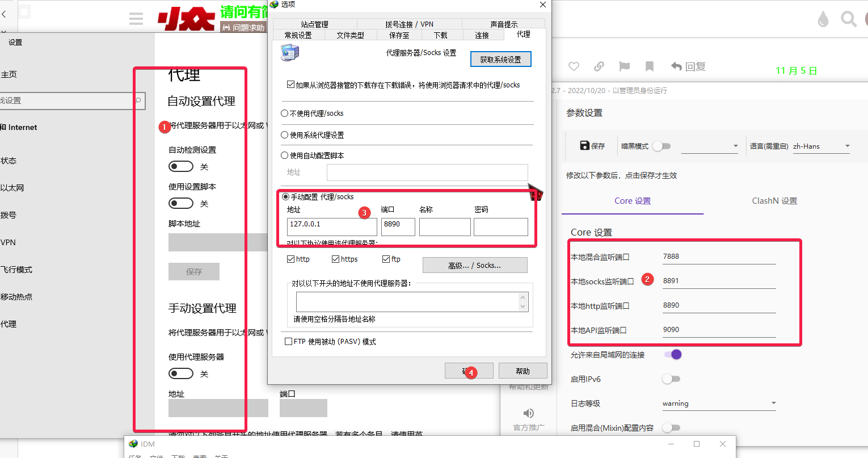Image resolution: width=868 pixels, height=458 pixels.
Task: Open the search magnifier icon
Action: pos(848,19)
